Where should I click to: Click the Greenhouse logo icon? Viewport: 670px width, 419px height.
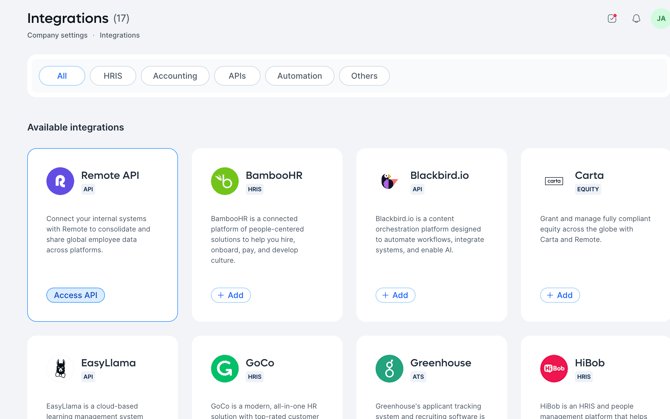click(389, 369)
